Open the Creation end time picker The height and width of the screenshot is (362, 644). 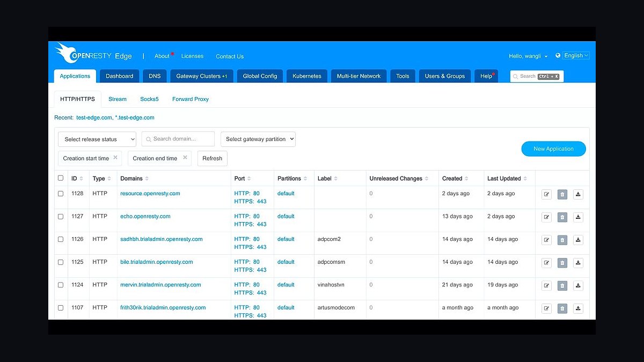(x=160, y=158)
